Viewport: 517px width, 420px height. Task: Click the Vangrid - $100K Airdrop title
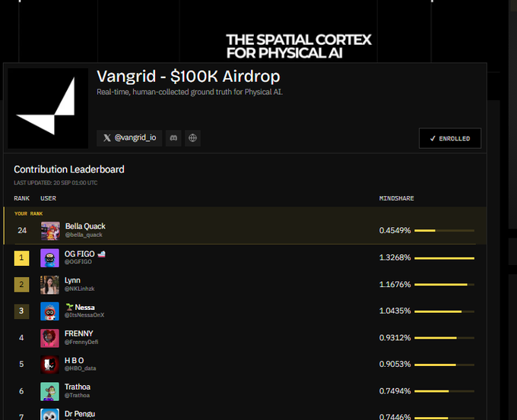pyautogui.click(x=189, y=77)
